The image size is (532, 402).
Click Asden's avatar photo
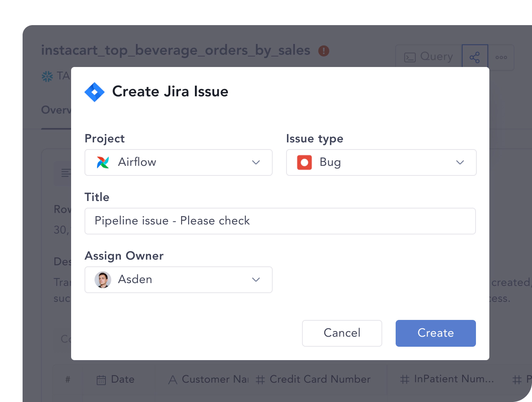(x=103, y=279)
